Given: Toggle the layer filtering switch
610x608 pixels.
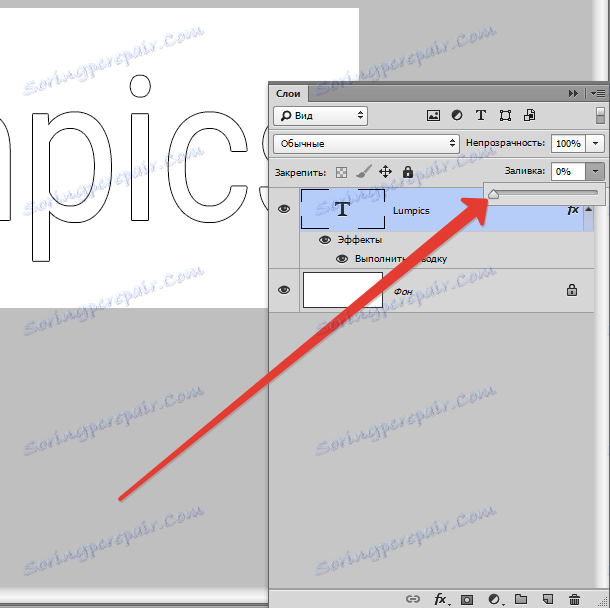Looking at the screenshot, I should pyautogui.click(x=600, y=116).
